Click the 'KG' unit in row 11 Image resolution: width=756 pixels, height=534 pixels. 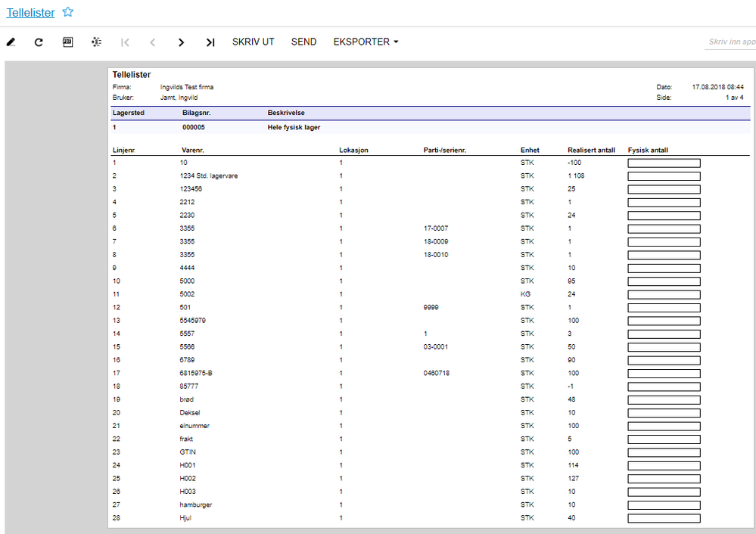(x=525, y=294)
